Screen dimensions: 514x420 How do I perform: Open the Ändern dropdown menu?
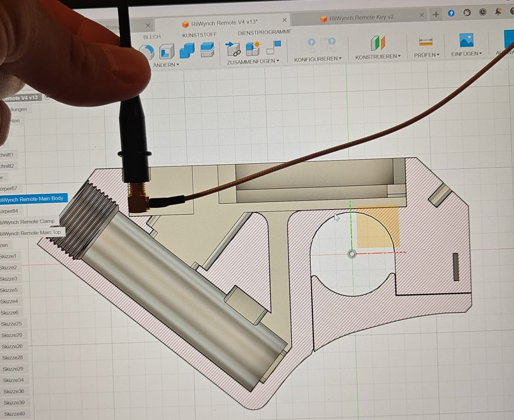click(166, 65)
